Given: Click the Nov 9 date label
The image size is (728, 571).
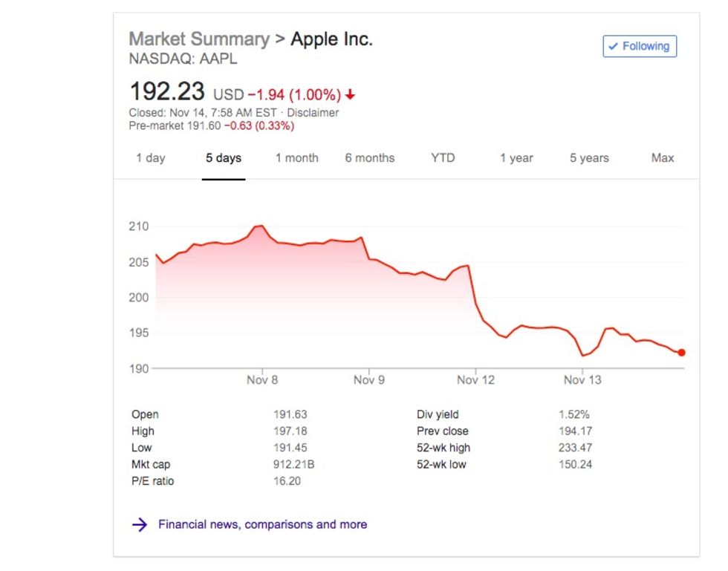Looking at the screenshot, I should click(x=369, y=380).
